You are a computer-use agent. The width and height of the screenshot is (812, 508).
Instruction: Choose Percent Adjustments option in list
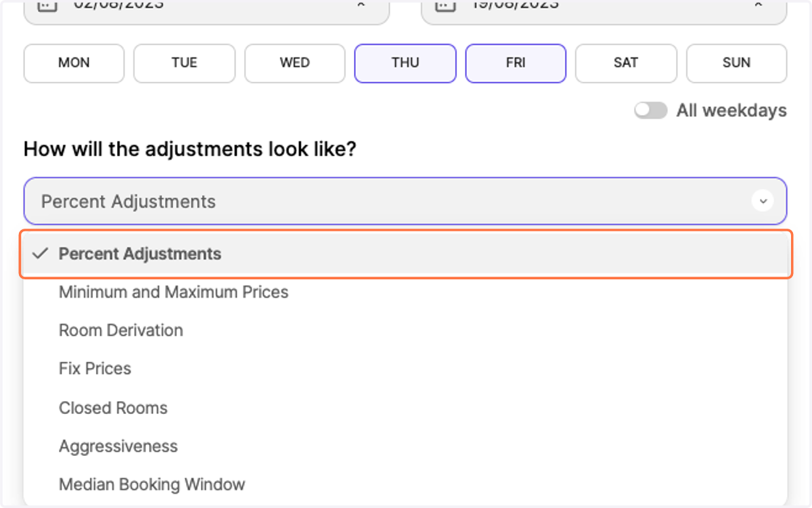coord(405,254)
